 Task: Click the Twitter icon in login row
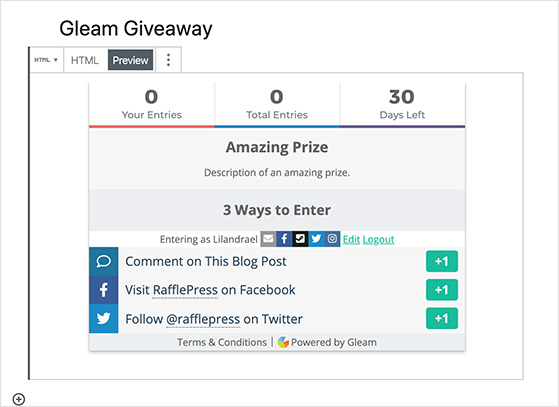point(316,239)
